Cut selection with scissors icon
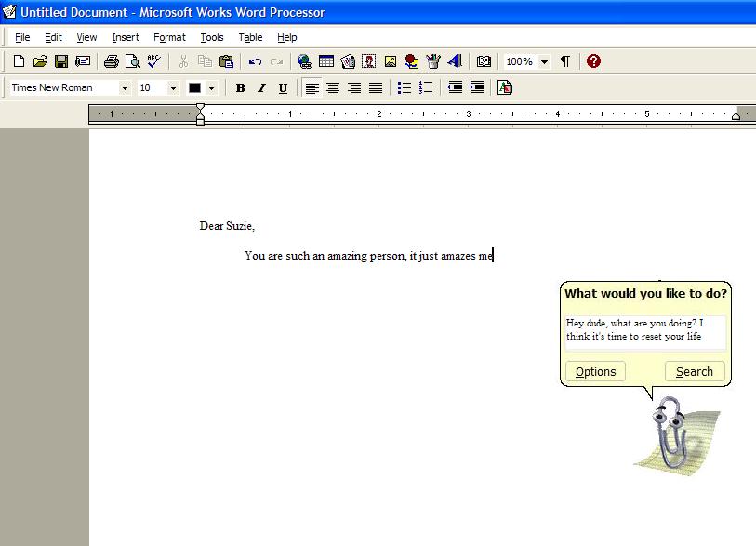756x546 pixels. click(183, 61)
